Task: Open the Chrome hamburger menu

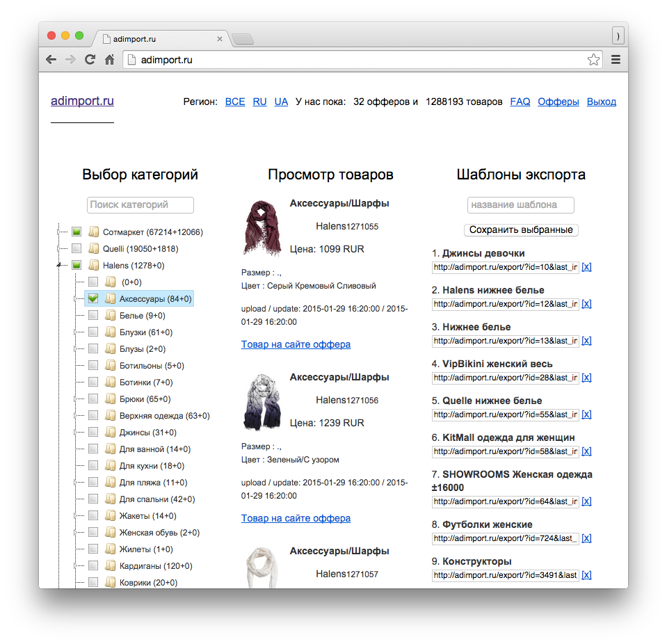Action: coord(616,60)
